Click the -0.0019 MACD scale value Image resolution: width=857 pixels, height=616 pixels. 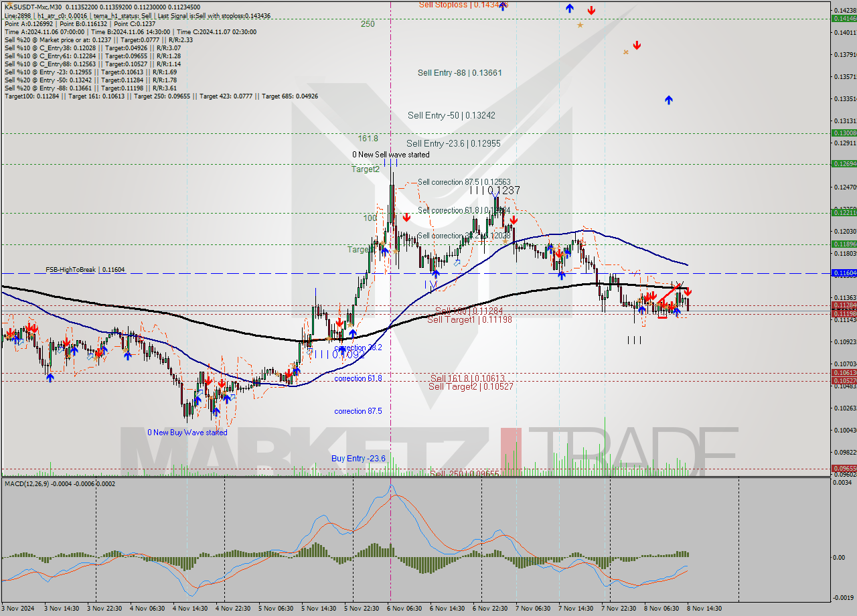coord(842,598)
